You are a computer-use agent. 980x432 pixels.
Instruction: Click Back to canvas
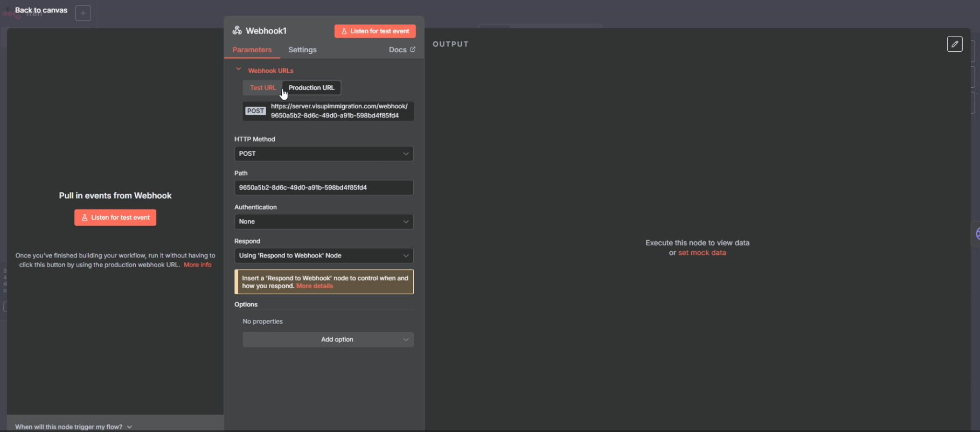[41, 10]
